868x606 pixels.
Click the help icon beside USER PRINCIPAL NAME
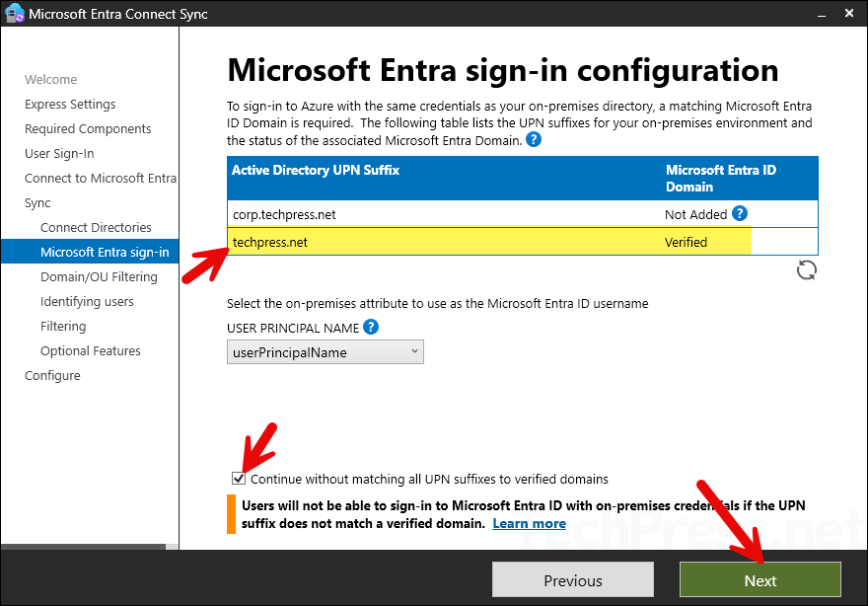(x=371, y=327)
